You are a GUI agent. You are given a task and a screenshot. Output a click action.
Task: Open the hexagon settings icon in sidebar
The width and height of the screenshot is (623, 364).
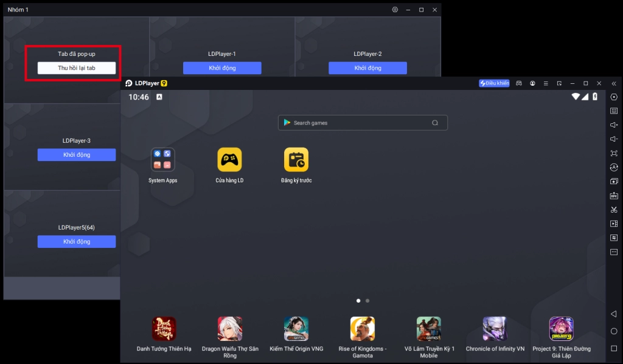[614, 97]
